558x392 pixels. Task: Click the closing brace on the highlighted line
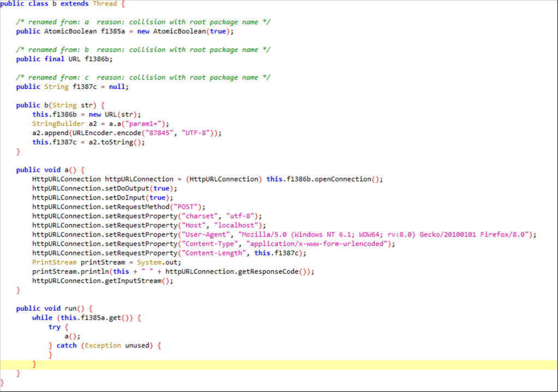(34, 364)
